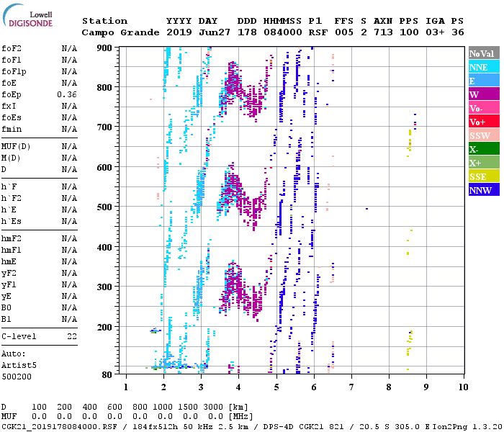Click the h`Es parameter label
Image resolution: width=504 pixels, height=432 pixels.
pos(12,222)
